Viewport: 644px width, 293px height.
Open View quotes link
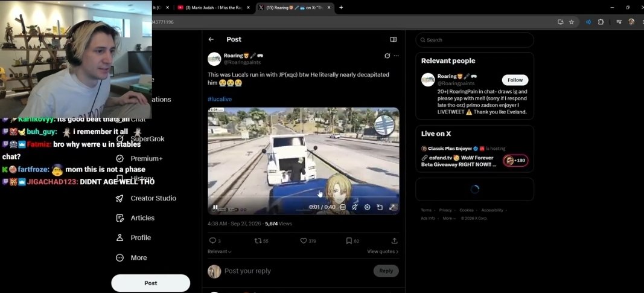click(x=383, y=251)
